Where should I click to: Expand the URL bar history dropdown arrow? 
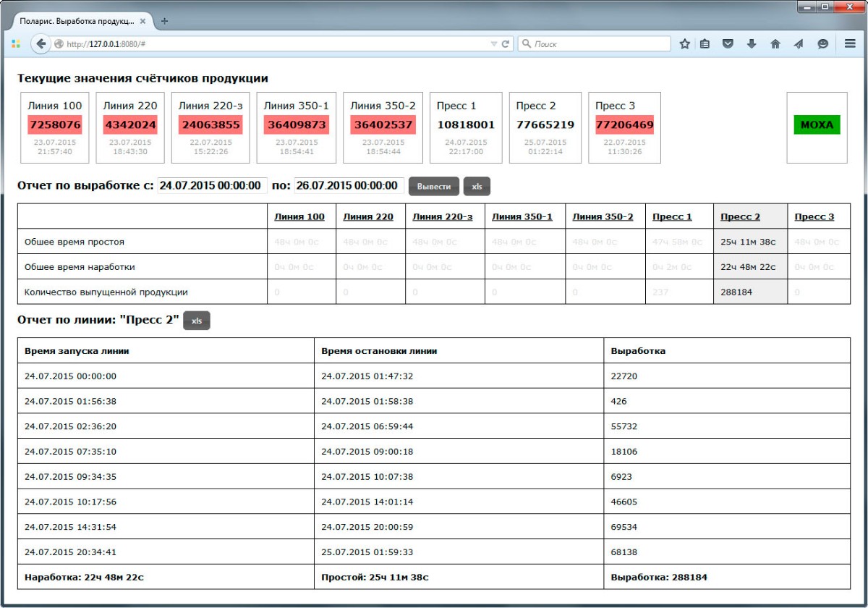[x=494, y=44]
